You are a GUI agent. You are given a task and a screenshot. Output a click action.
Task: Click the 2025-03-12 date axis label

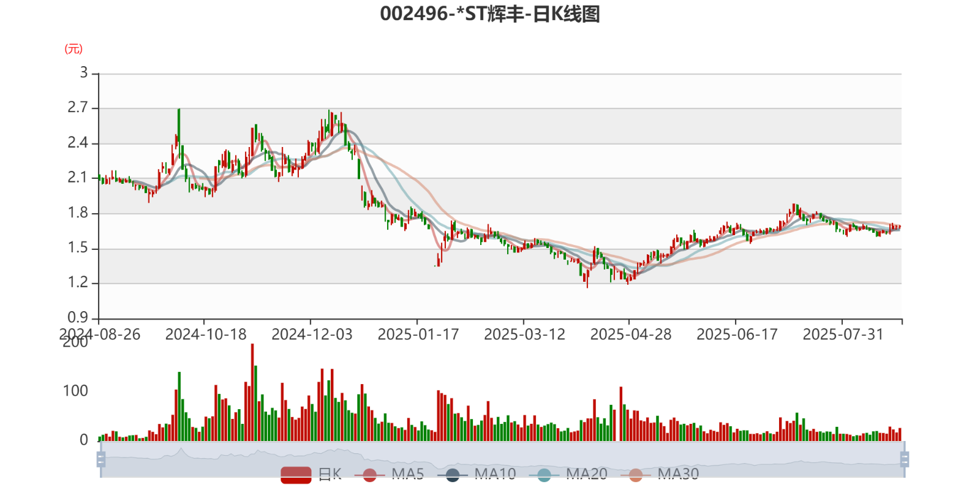tap(524, 334)
